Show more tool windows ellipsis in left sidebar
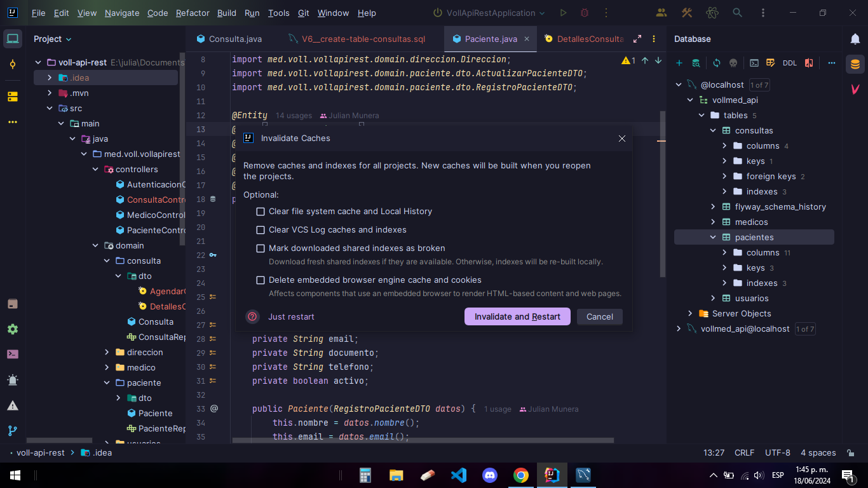Screen dimensions: 868x488 13,122
